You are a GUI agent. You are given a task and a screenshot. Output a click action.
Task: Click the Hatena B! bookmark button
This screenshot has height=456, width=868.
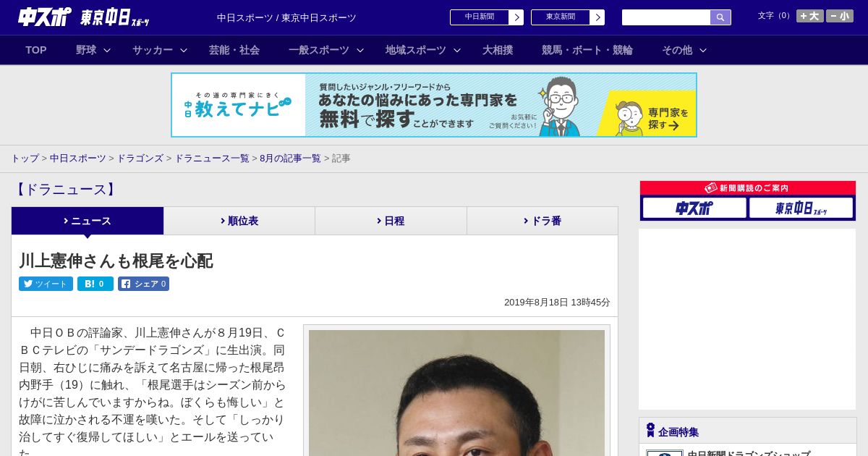pyautogui.click(x=95, y=284)
